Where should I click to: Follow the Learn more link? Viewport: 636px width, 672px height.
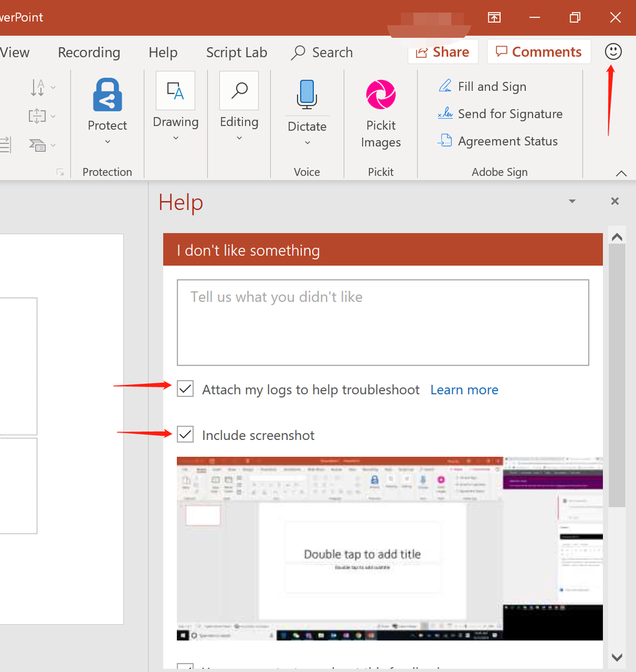pyautogui.click(x=465, y=389)
